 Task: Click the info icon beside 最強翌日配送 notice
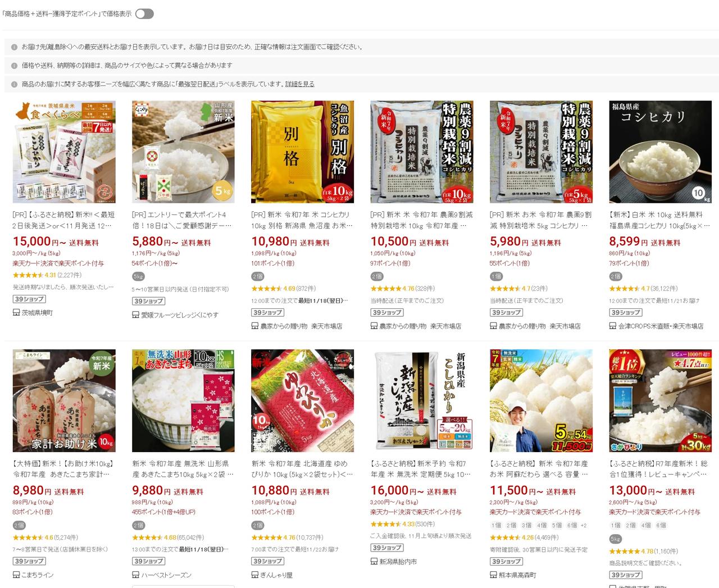[14, 84]
